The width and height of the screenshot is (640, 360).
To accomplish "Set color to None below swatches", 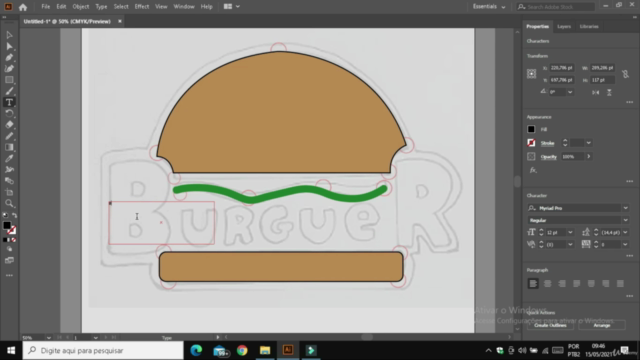I will pos(14,240).
